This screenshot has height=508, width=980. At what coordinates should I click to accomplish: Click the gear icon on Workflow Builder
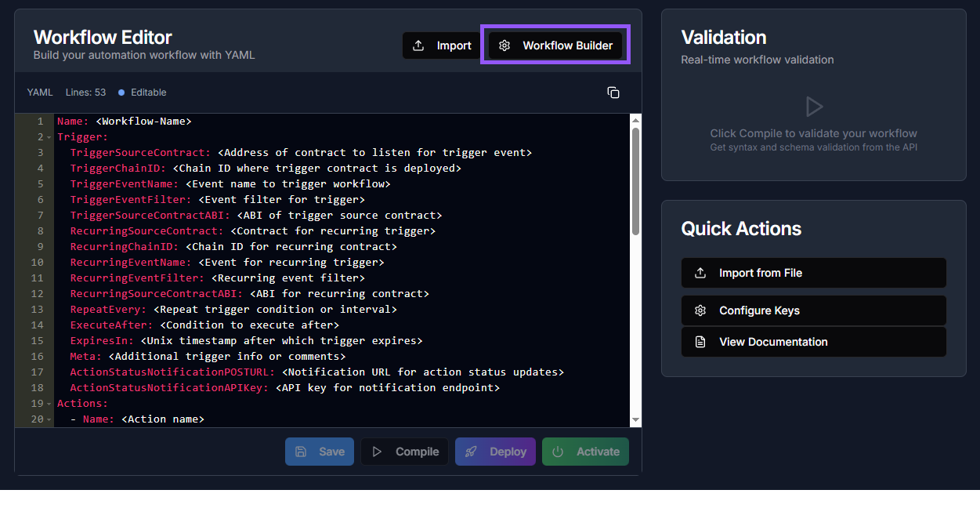(x=504, y=45)
